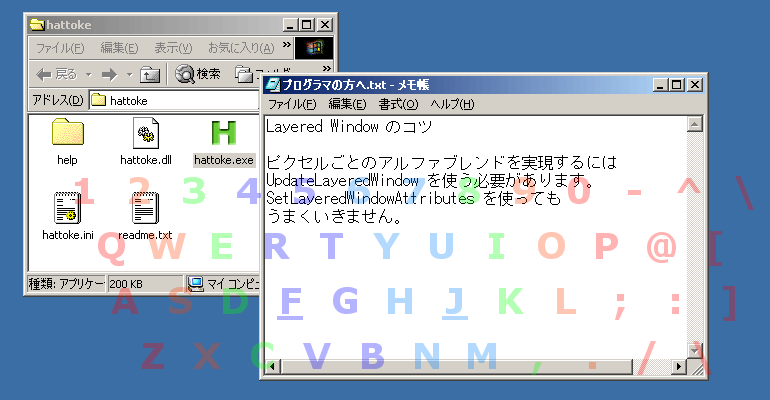Click the マイ コンピュータ status bar icon

coord(196,284)
